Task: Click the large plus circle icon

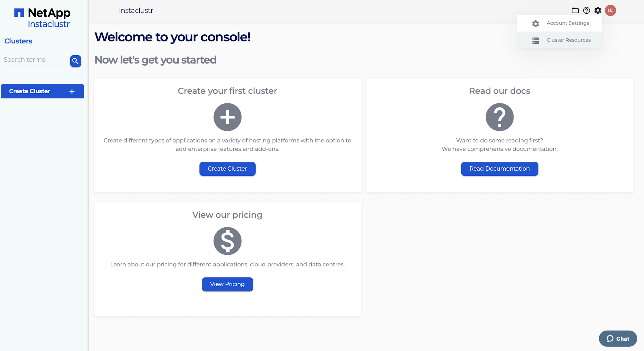Action: (227, 117)
